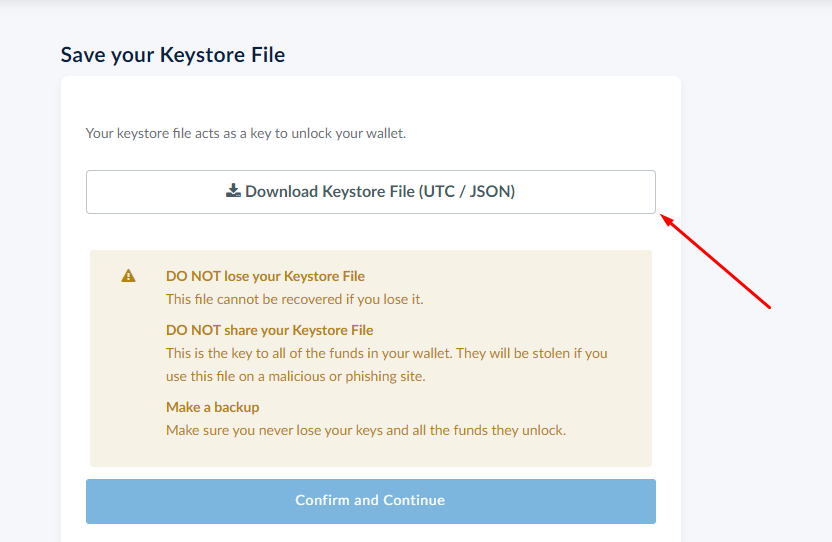Click the warning triangle icon

[x=128, y=276]
